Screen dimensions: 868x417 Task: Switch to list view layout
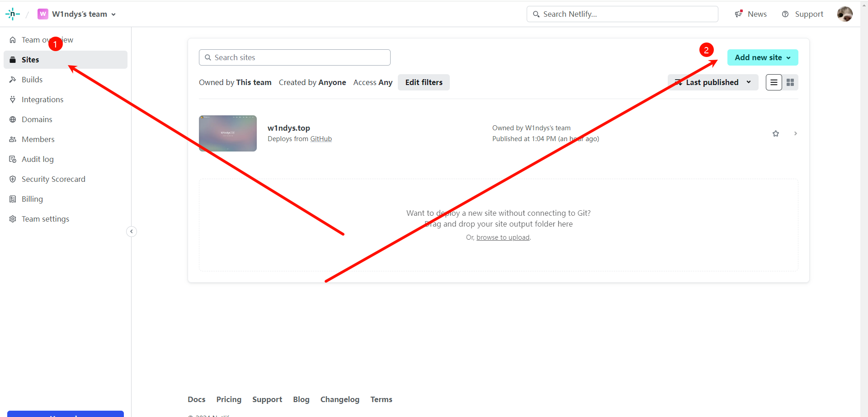point(774,82)
